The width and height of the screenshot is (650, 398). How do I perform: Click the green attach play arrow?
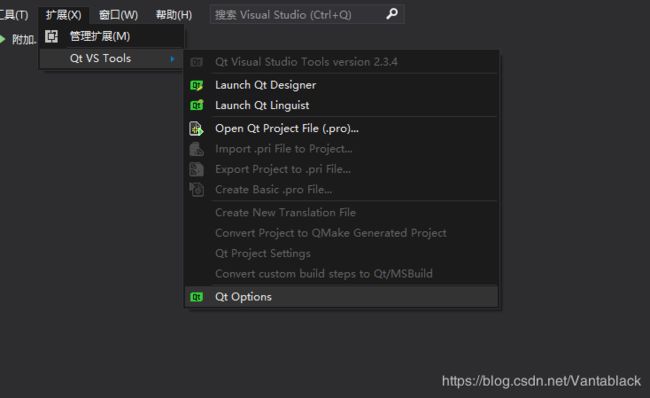click(x=2, y=39)
